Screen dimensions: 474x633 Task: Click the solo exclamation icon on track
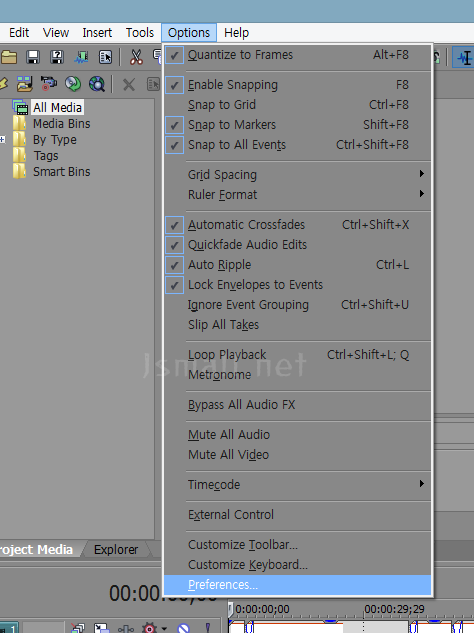pyautogui.click(x=208, y=628)
